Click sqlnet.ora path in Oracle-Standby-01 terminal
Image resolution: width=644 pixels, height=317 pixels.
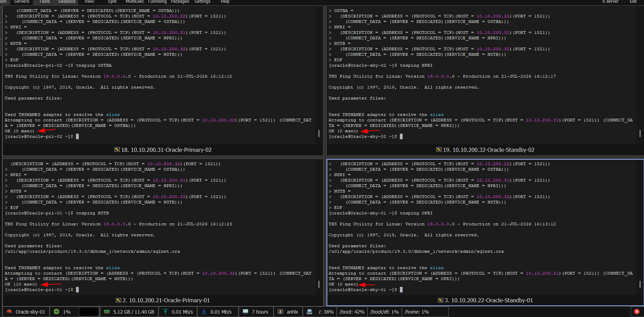[416, 251]
